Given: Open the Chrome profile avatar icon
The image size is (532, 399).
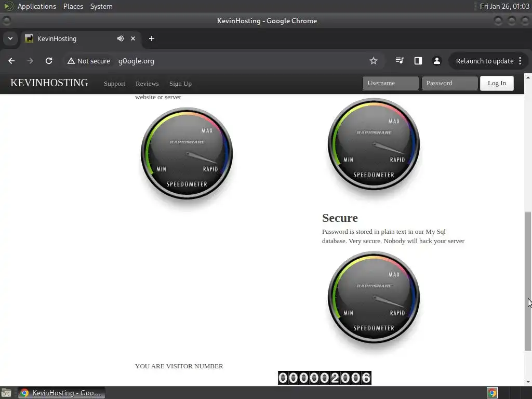Looking at the screenshot, I should [436, 61].
